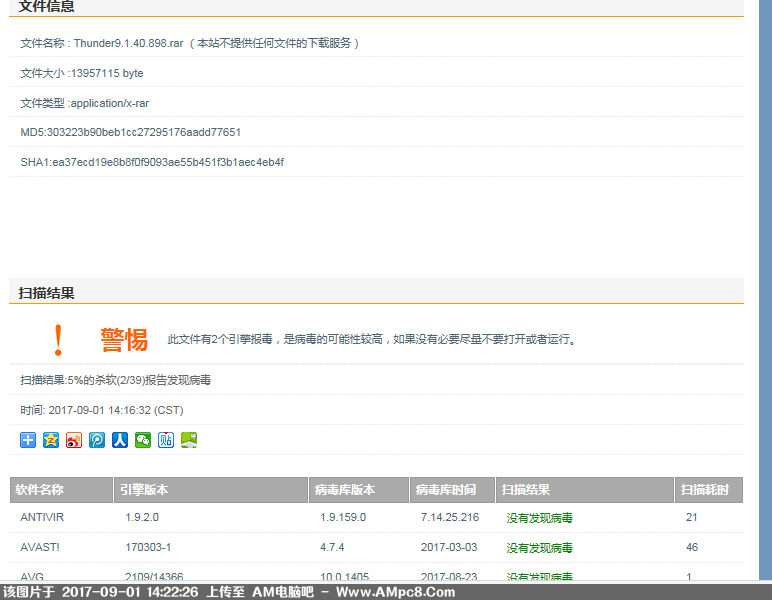The width and height of the screenshot is (772, 600).
Task: Click ANTIVIR's green 没有发现病毒 result
Action: click(x=539, y=518)
